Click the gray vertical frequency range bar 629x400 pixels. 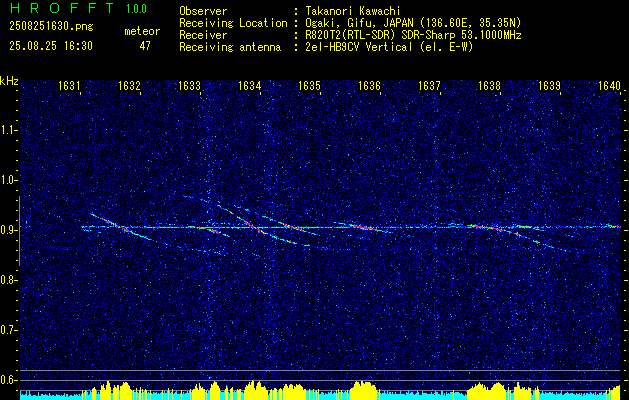pos(19,231)
